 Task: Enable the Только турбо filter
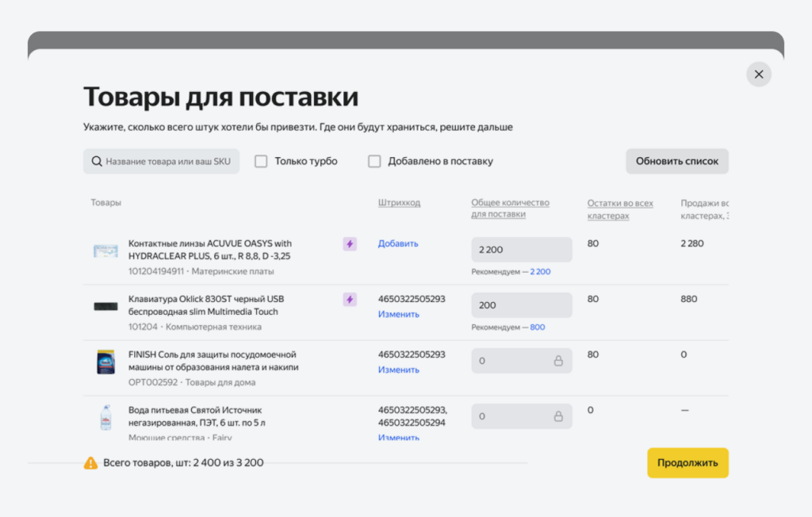point(261,161)
